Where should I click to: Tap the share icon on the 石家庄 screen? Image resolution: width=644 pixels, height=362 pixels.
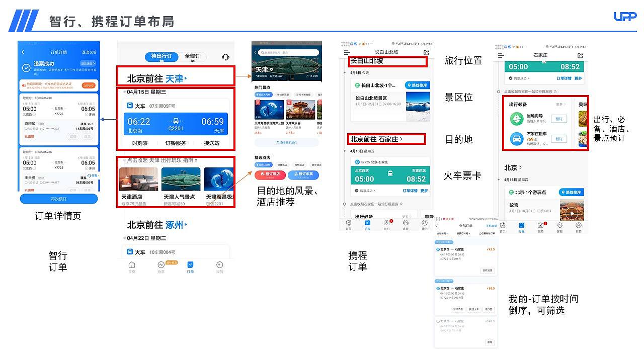tap(580, 55)
